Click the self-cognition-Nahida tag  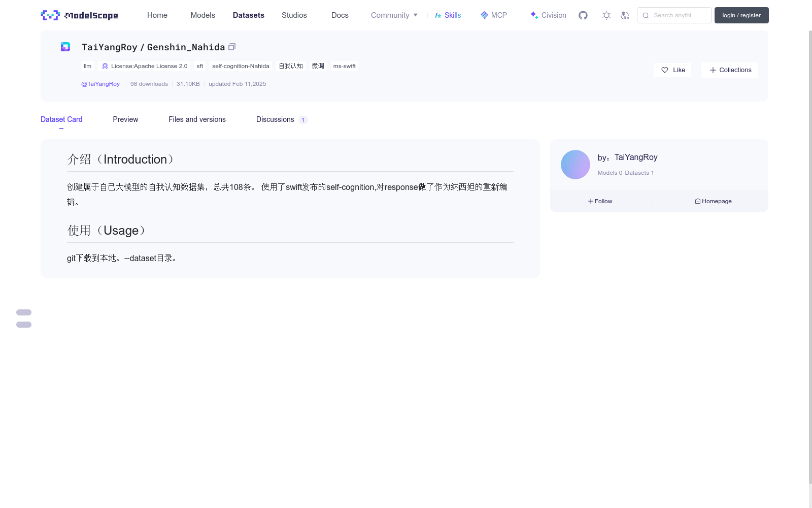[x=241, y=66]
